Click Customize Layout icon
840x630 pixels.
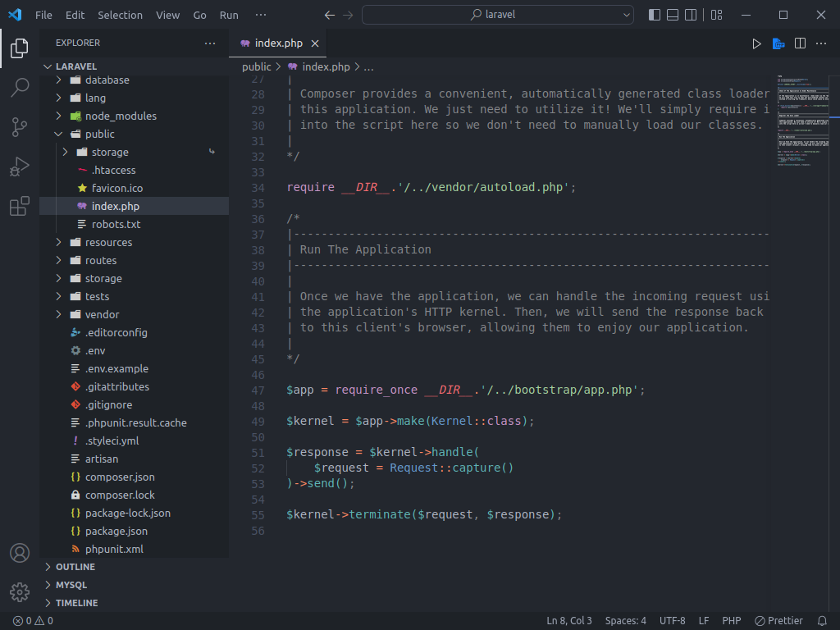(716, 15)
